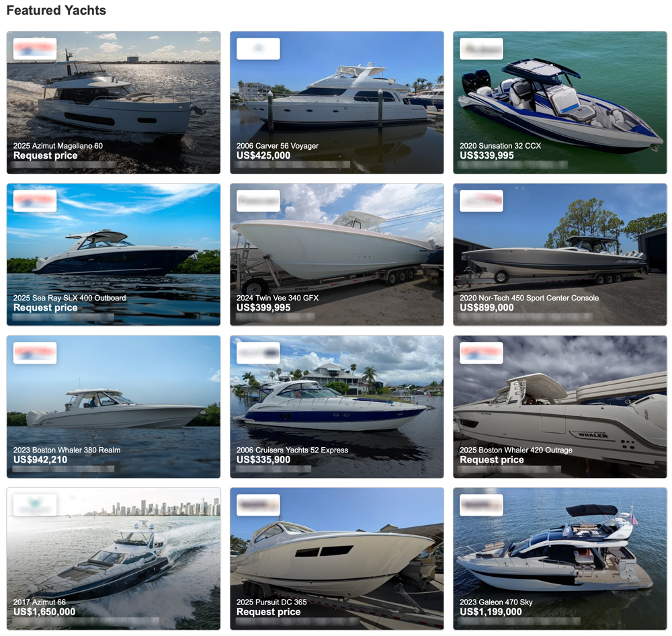Open the 2025 Pursuit DC 365 listing
The width and height of the screenshot is (672, 636).
pos(337,559)
